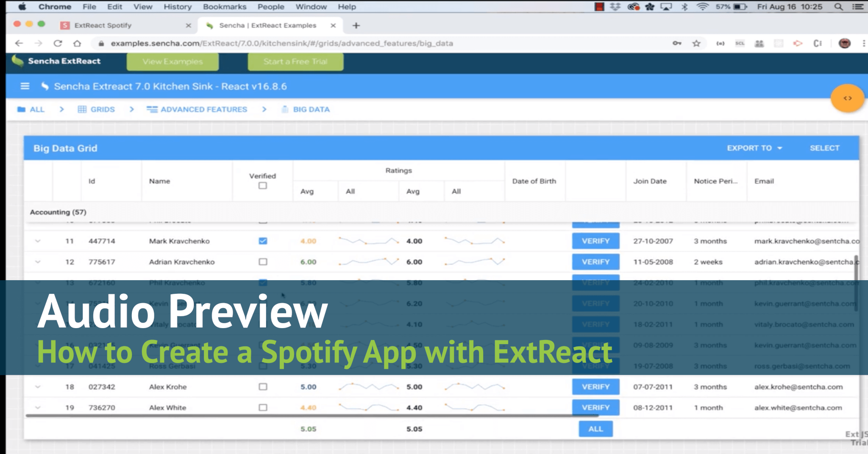
Task: Click the password key icon in address bar
Action: 677,43
